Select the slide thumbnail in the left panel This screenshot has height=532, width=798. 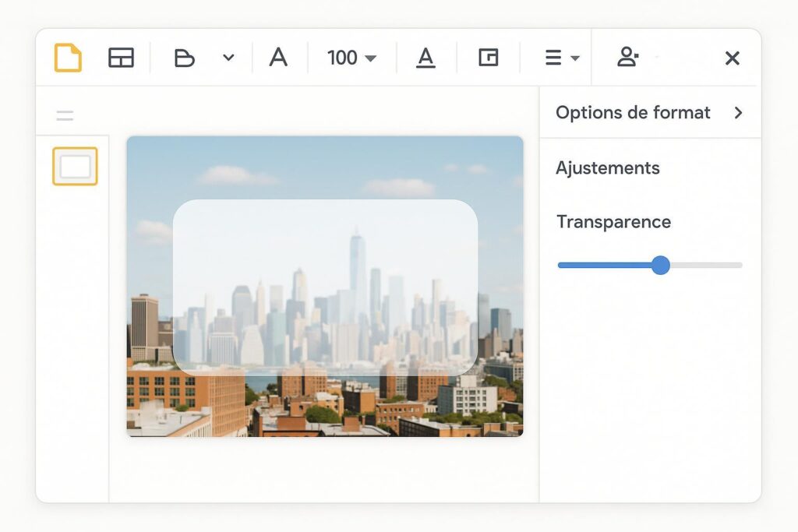(75, 166)
